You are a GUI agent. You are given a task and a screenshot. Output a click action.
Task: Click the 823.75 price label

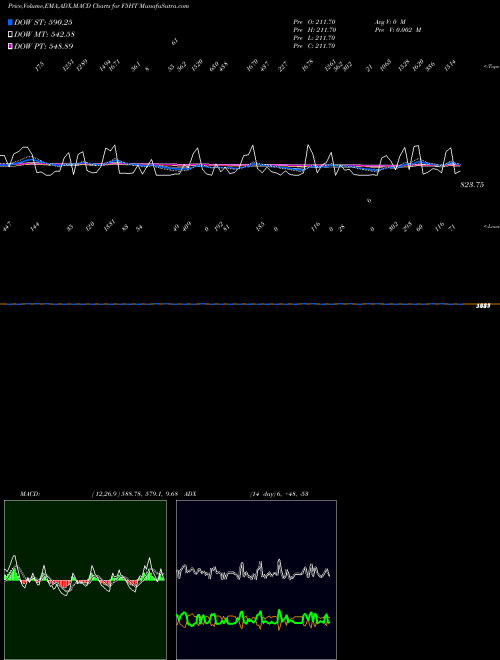click(x=472, y=184)
